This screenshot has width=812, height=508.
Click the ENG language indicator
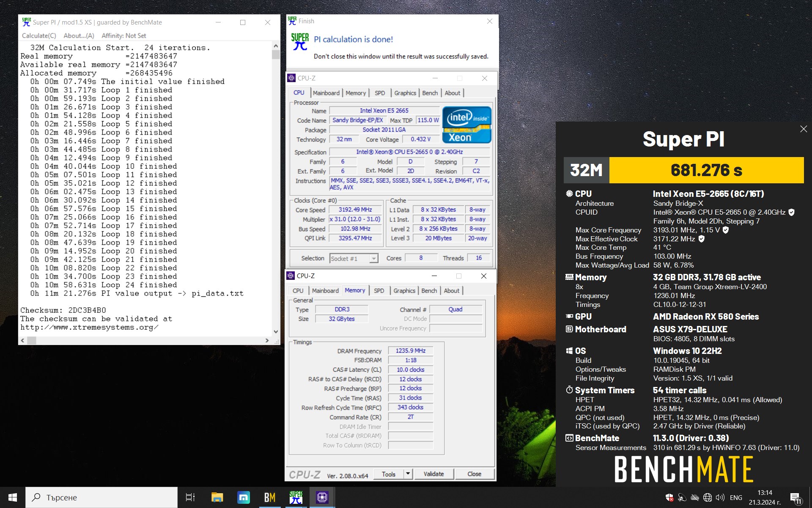[x=736, y=497]
